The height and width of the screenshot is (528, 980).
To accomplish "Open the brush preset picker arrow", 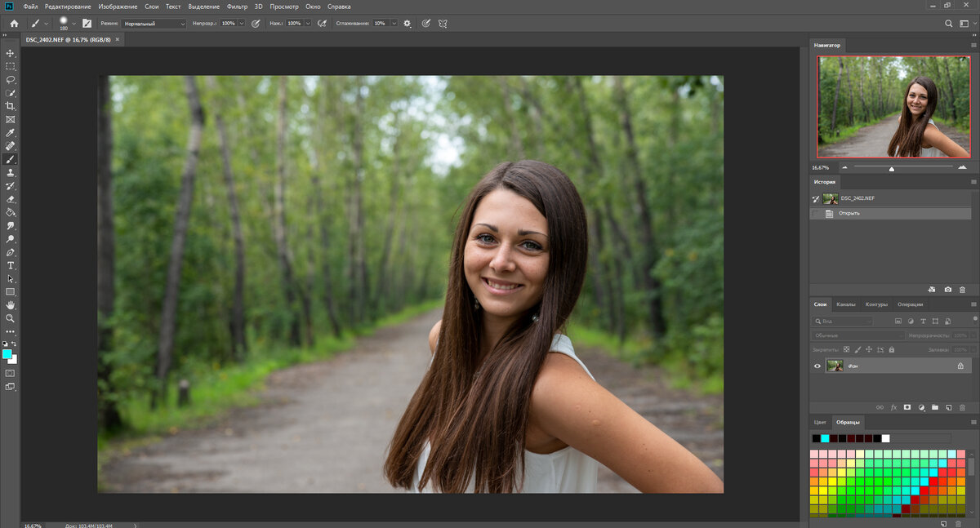I will (x=73, y=24).
